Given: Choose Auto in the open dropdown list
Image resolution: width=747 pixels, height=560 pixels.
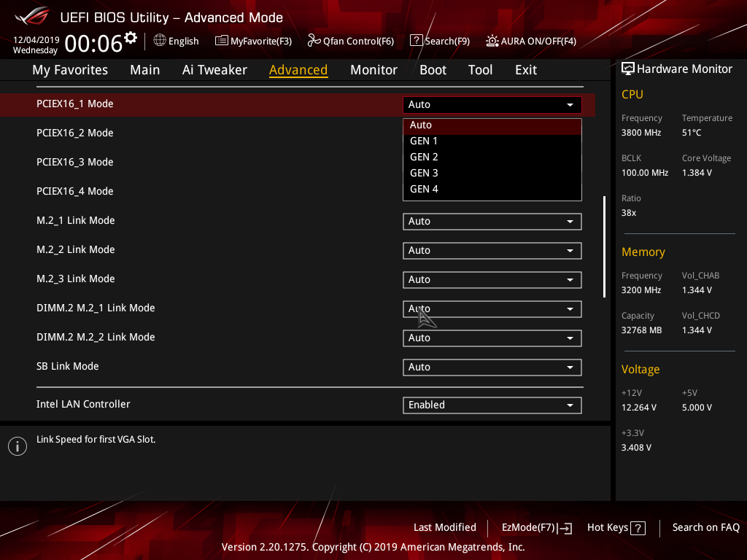Looking at the screenshot, I should point(492,125).
